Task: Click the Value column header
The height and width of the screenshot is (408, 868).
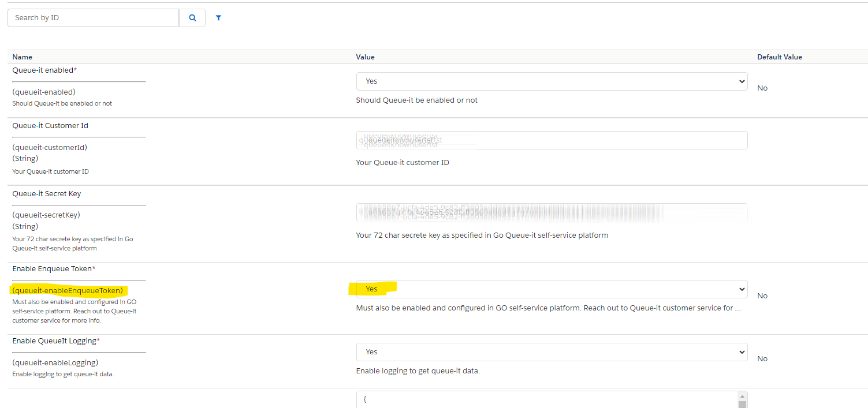Action: coord(366,57)
